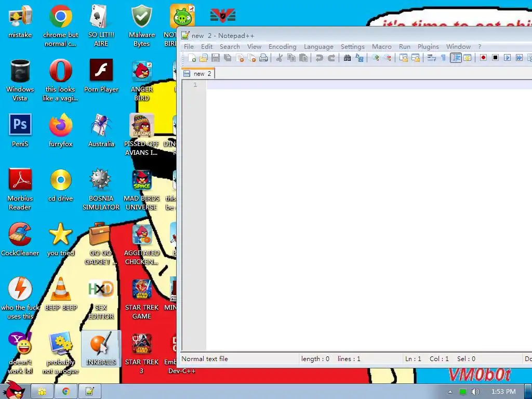
Task: Click the Angry Birds Start button
Action: [x=14, y=390]
